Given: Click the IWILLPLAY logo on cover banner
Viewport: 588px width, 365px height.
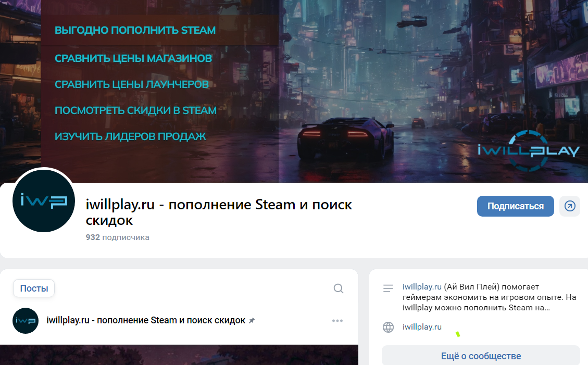Looking at the screenshot, I should (529, 150).
